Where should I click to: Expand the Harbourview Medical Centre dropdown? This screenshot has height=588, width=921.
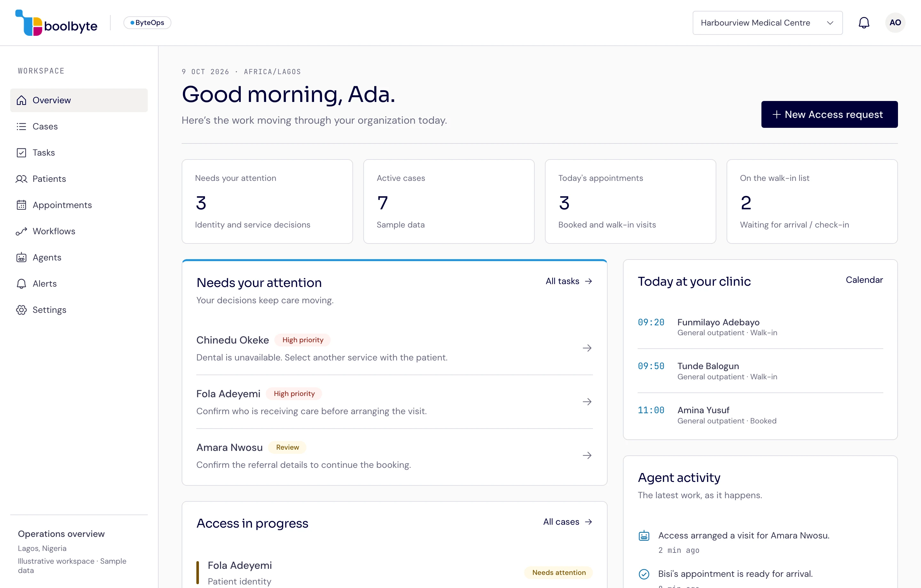(x=767, y=23)
